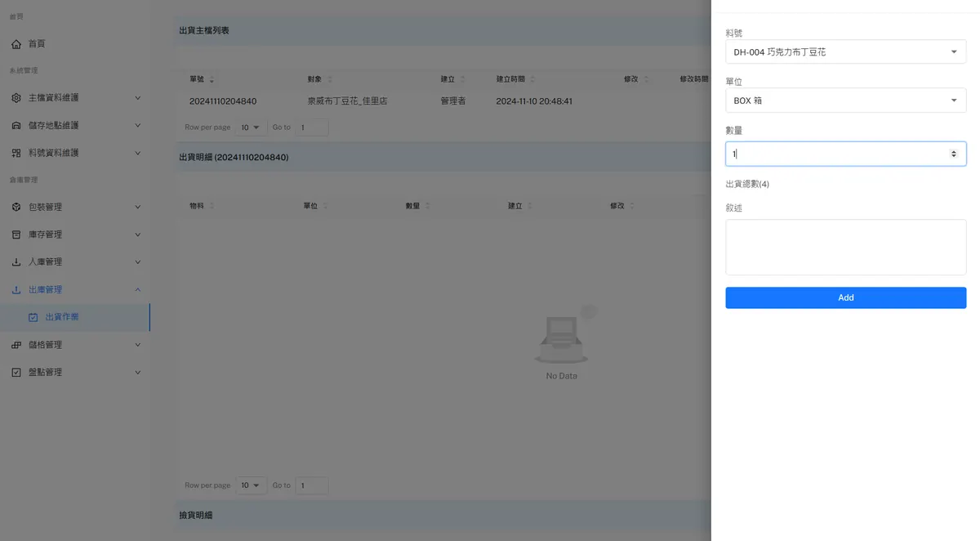Sort detail table by 單位 sort icon
Screen dimensions: 980x541
pos(326,206)
